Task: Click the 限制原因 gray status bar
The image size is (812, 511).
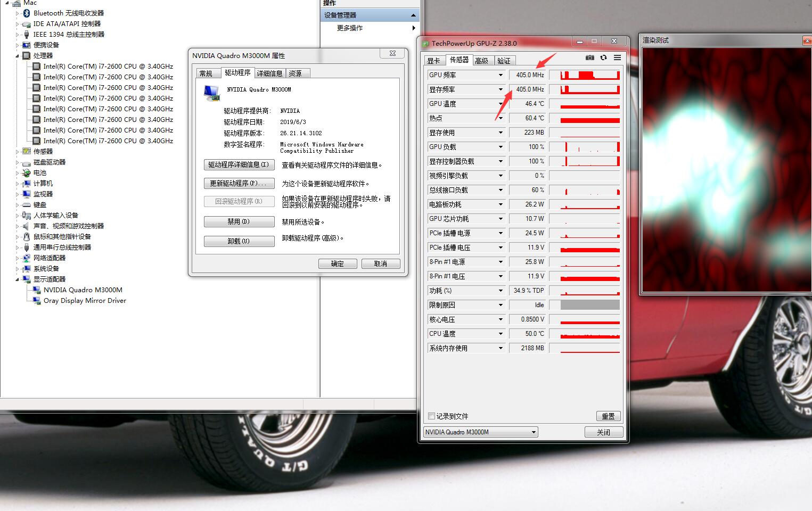Action: tap(590, 305)
